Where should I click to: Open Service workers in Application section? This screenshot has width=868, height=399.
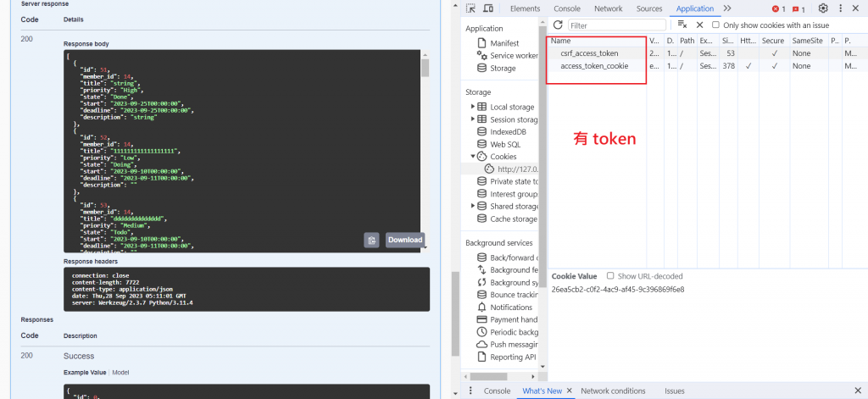click(x=507, y=55)
